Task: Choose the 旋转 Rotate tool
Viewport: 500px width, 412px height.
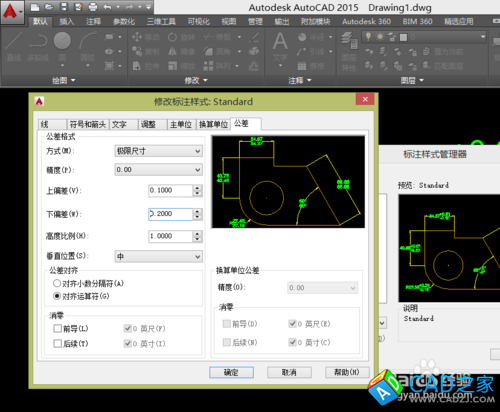Action: pyautogui.click(x=181, y=37)
